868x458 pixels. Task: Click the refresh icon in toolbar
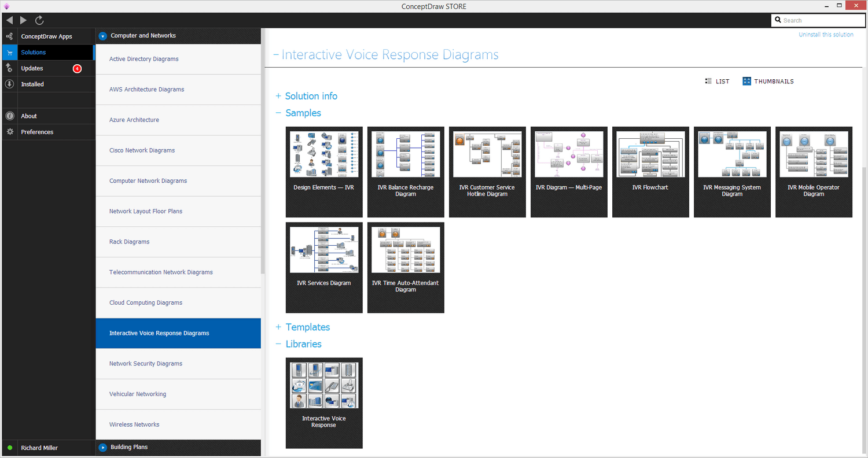pos(39,20)
